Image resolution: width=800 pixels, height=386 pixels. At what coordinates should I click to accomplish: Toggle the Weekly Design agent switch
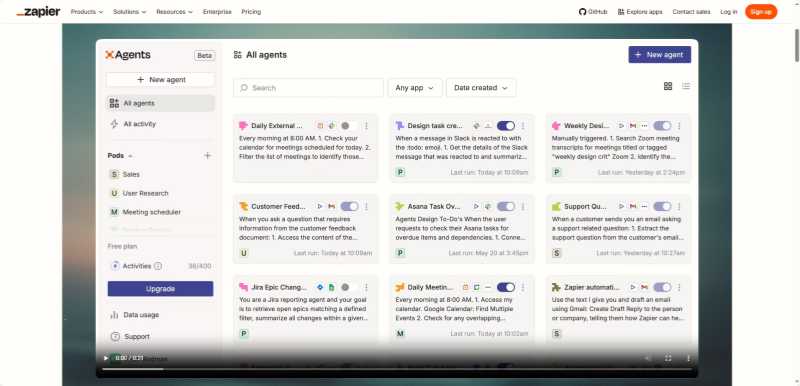[662, 126]
